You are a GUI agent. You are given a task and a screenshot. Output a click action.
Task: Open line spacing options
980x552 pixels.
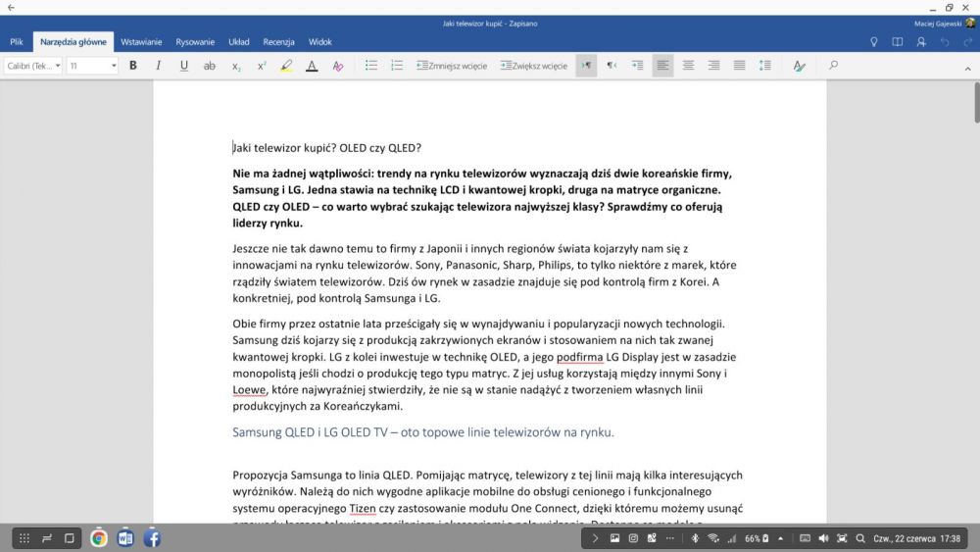[765, 65]
